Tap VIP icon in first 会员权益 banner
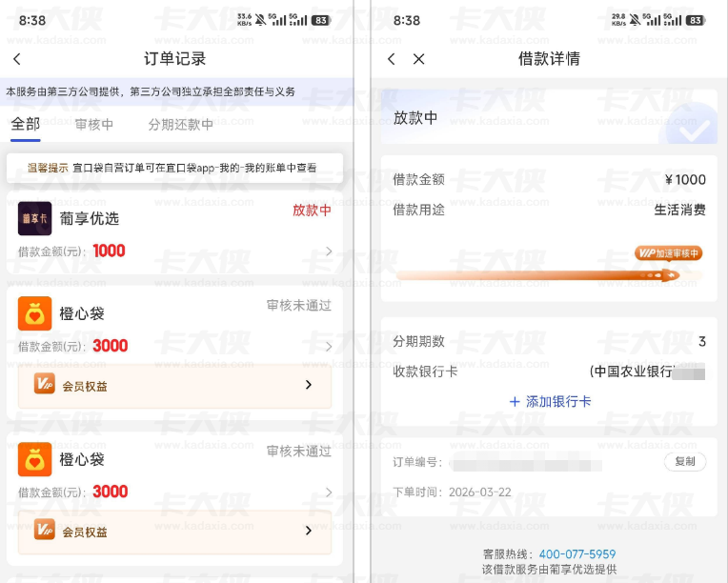This screenshot has height=583, width=728. point(45,383)
